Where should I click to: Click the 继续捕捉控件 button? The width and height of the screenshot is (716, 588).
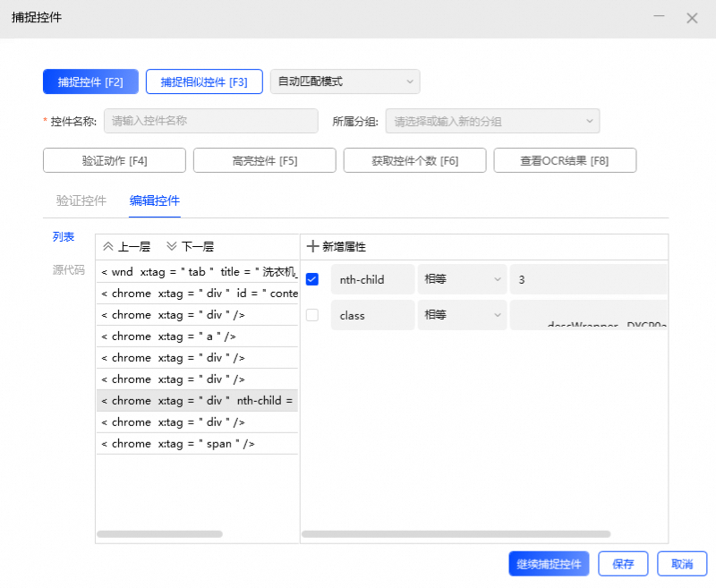point(549,564)
